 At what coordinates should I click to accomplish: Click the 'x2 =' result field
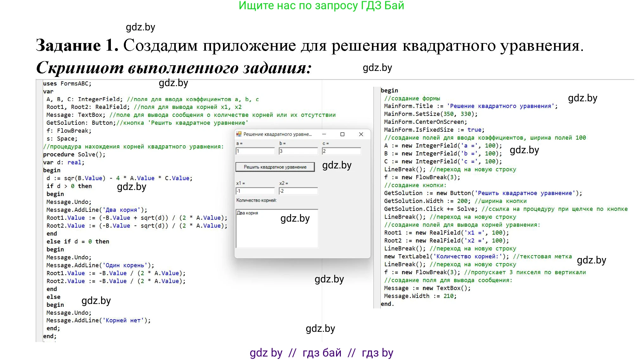coord(298,191)
